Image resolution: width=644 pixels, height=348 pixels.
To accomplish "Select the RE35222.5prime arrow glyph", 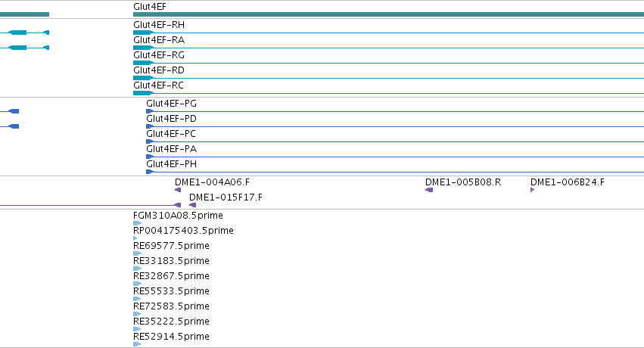I will point(137,330).
